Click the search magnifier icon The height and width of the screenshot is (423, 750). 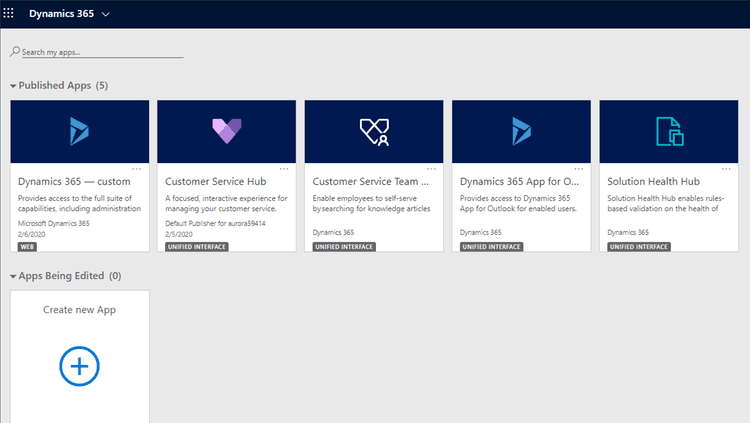15,51
